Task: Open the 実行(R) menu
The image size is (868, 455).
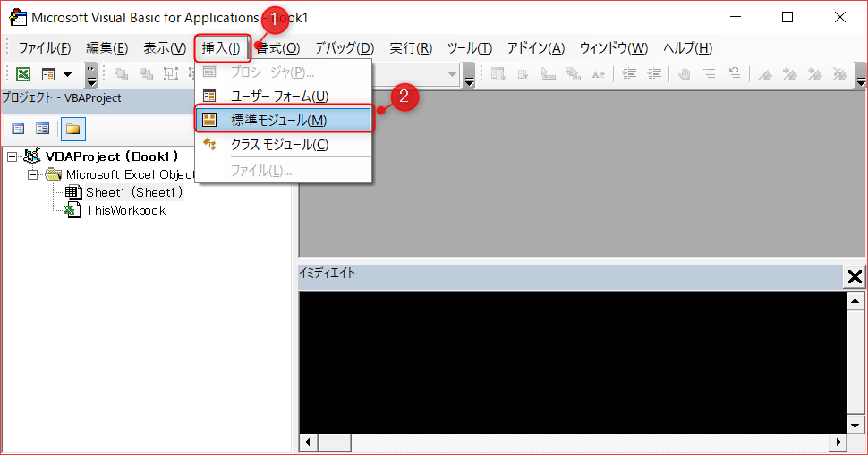Action: 411,48
